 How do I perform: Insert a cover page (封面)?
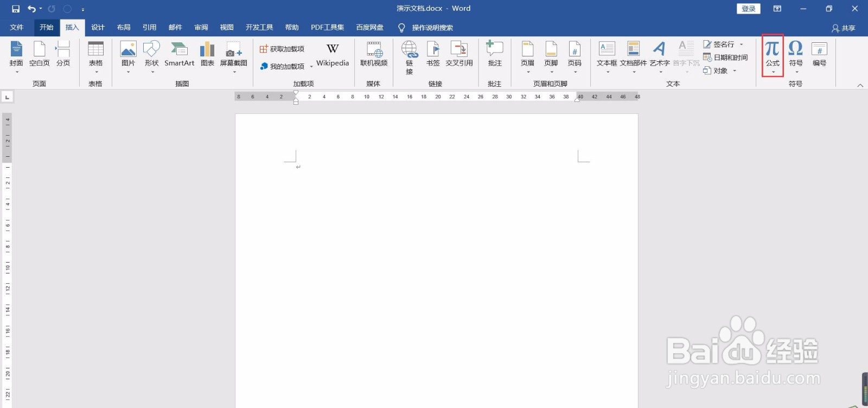(x=16, y=56)
